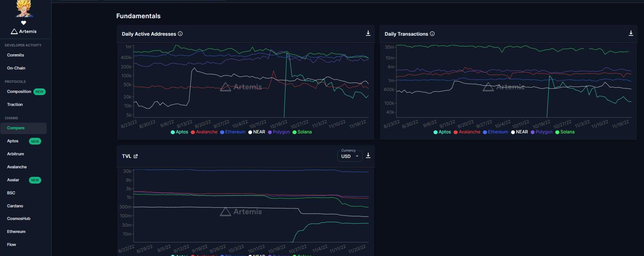Toggle NEAR series in Daily Active Addresses legend

[x=257, y=132]
